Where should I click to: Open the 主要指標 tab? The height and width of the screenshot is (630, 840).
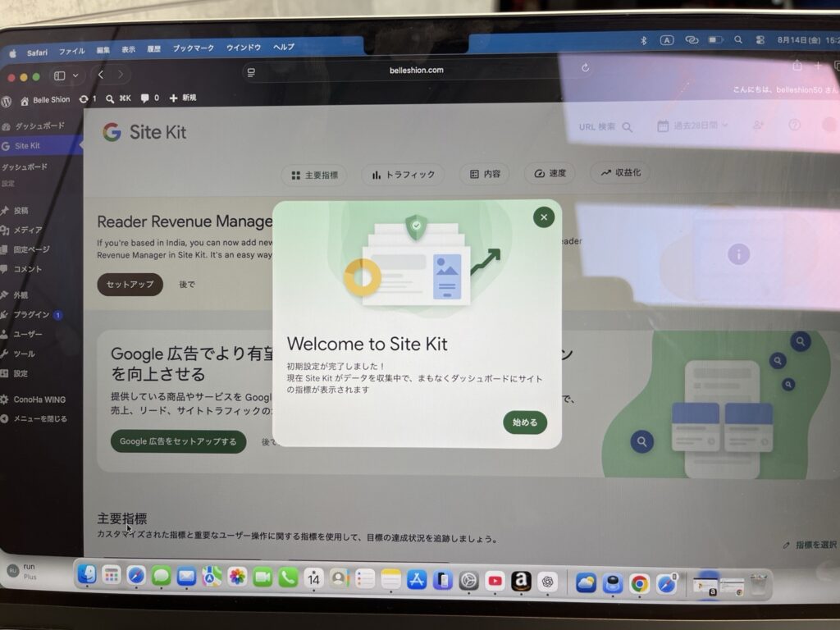click(x=314, y=176)
